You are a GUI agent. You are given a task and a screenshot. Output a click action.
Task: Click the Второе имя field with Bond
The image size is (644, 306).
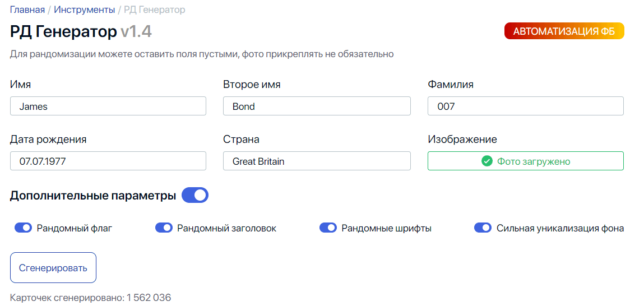point(317,106)
